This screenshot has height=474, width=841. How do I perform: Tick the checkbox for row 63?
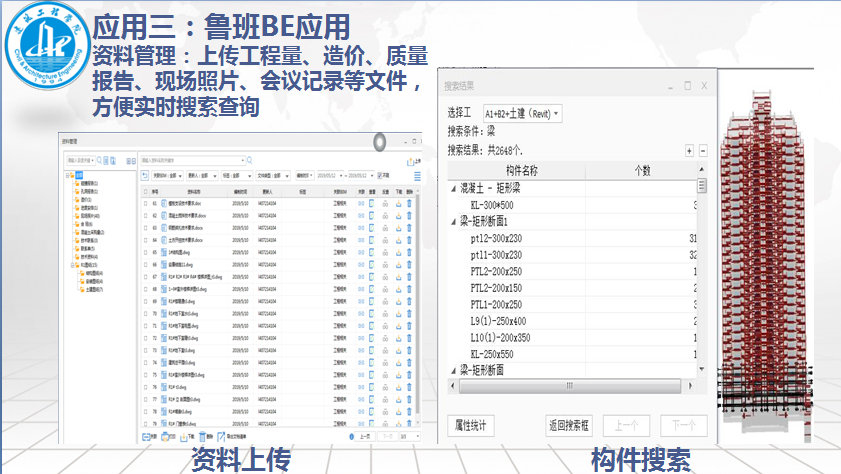pyautogui.click(x=145, y=228)
